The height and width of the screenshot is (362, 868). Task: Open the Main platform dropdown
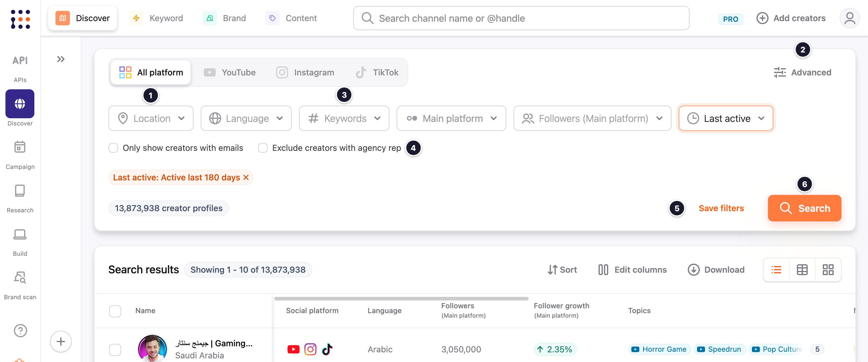pyautogui.click(x=451, y=119)
